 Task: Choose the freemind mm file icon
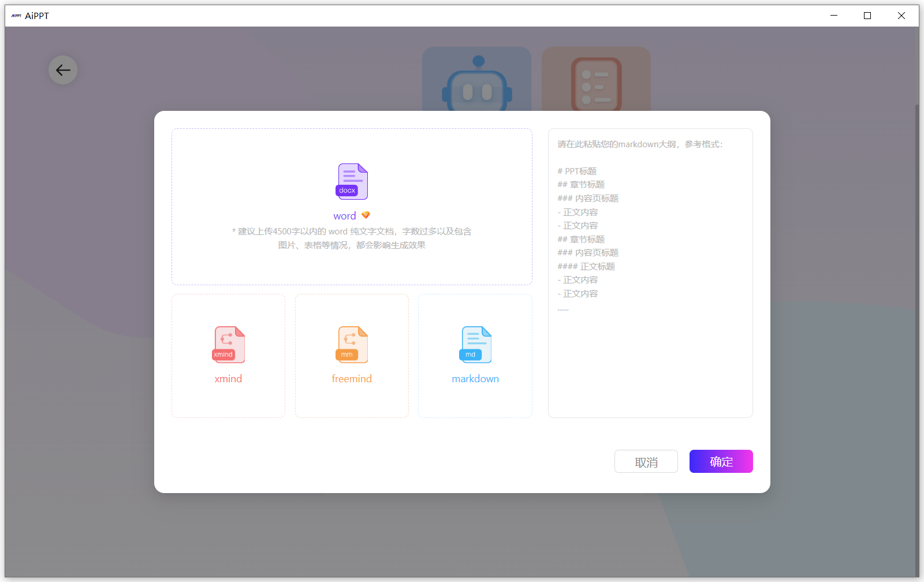tap(352, 345)
